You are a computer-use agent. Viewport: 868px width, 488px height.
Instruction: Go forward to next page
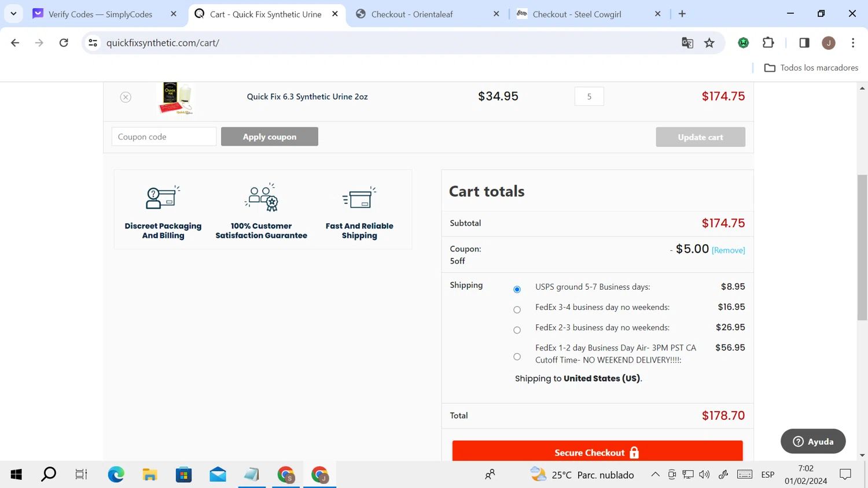point(39,43)
